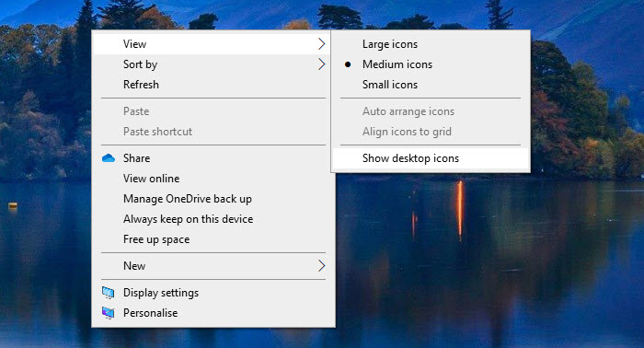The width and height of the screenshot is (644, 348).
Task: Expand the New submenu chevron
Action: [322, 266]
